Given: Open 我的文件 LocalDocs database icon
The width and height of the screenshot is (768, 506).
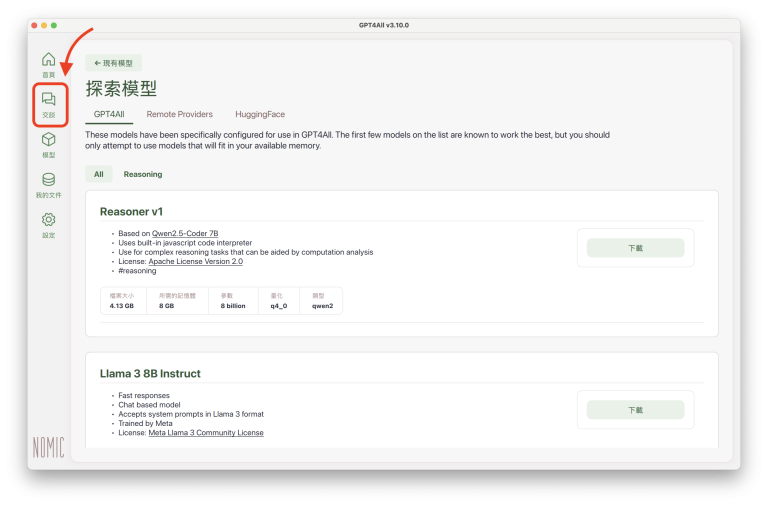Looking at the screenshot, I should click(x=48, y=184).
